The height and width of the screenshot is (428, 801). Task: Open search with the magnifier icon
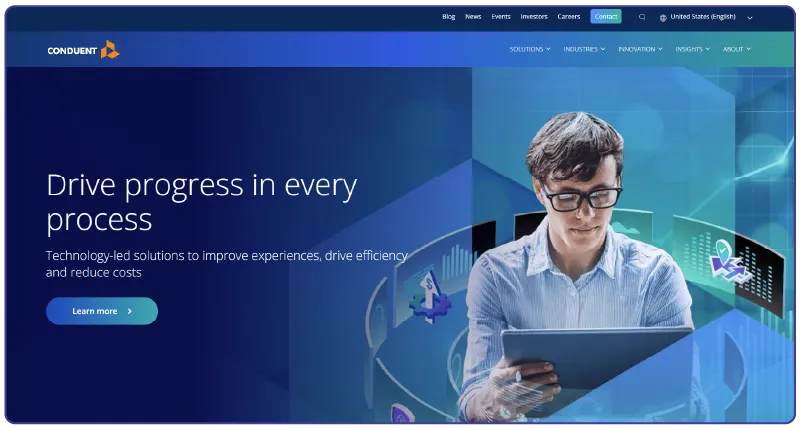pyautogui.click(x=642, y=17)
